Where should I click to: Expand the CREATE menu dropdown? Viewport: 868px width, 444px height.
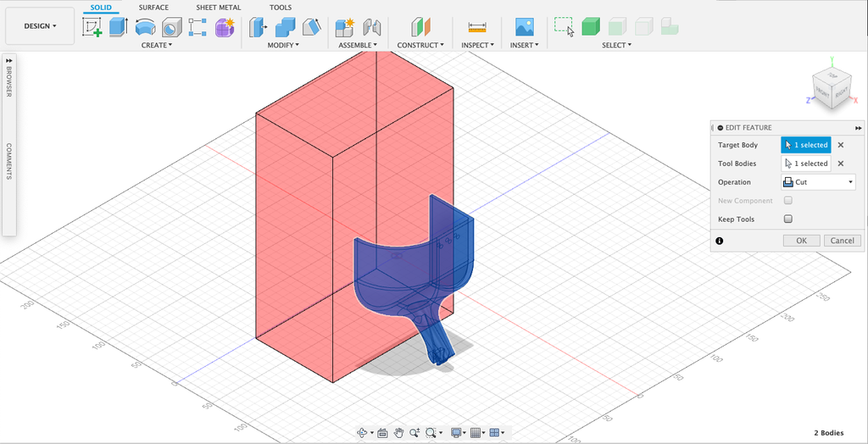point(157,46)
